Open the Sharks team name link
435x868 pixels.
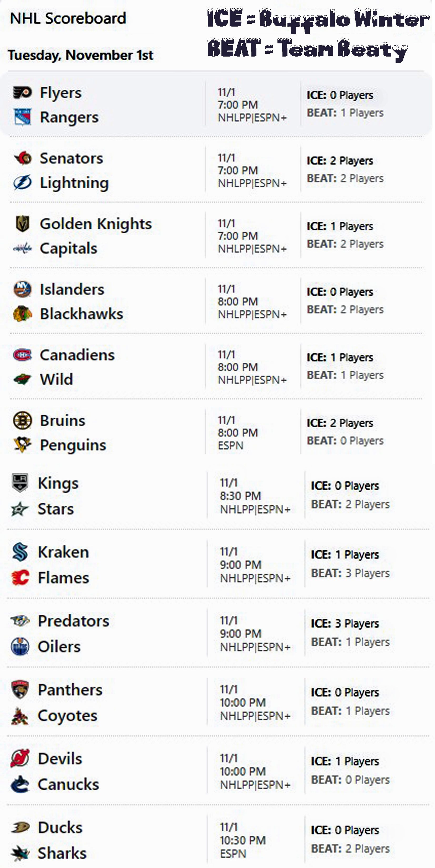[x=62, y=853]
